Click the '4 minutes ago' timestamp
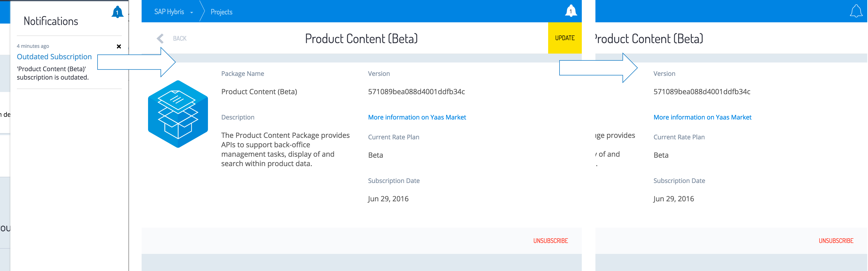 33,46
